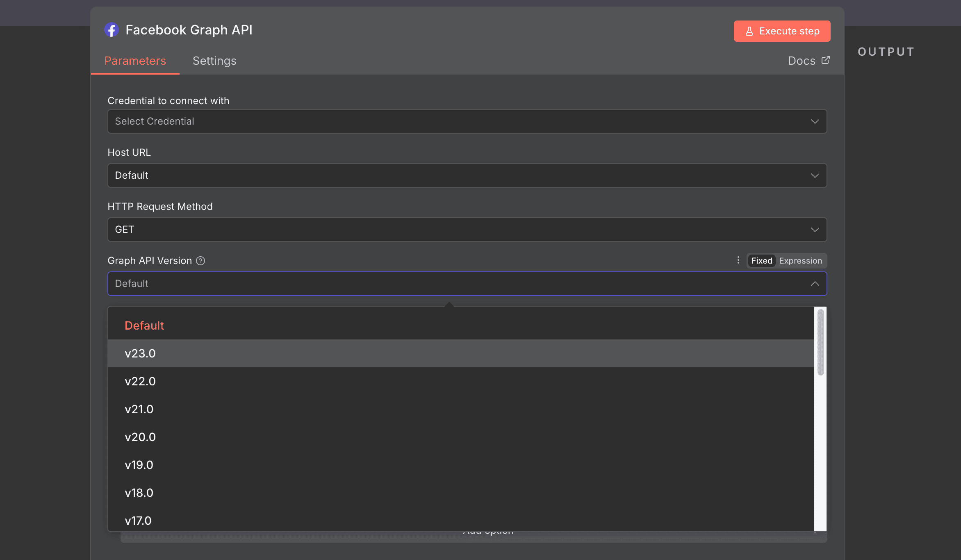Click the Facebook logo icon
961x560 pixels.
tap(112, 30)
